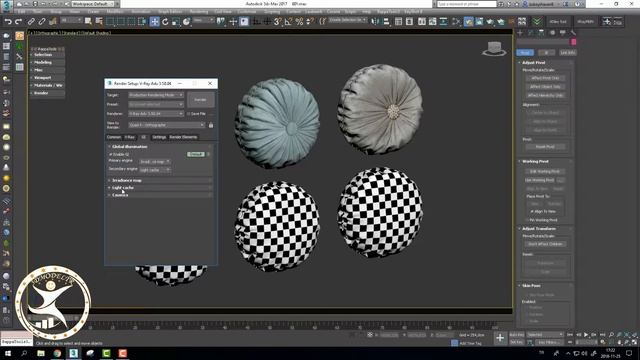Expand the Caustics rollout
This screenshot has width=640, height=360.
click(160, 195)
